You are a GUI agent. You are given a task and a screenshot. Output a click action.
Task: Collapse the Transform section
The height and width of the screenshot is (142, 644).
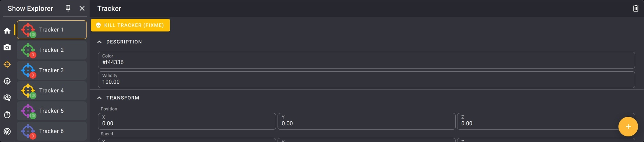(x=99, y=98)
